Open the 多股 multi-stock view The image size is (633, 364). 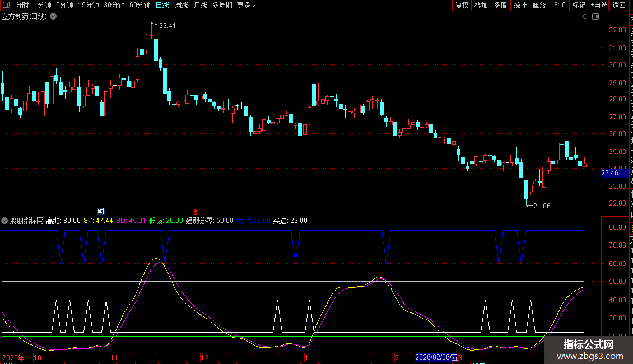pyautogui.click(x=500, y=6)
